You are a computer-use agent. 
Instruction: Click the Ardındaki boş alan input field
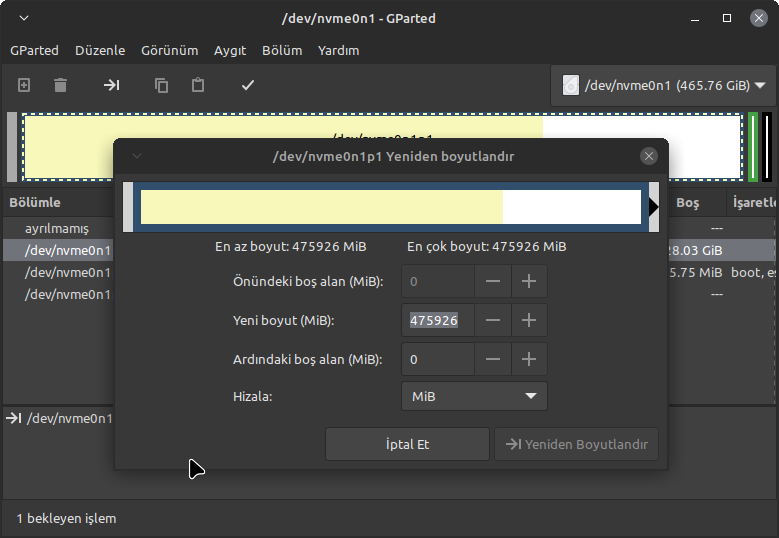coord(438,359)
